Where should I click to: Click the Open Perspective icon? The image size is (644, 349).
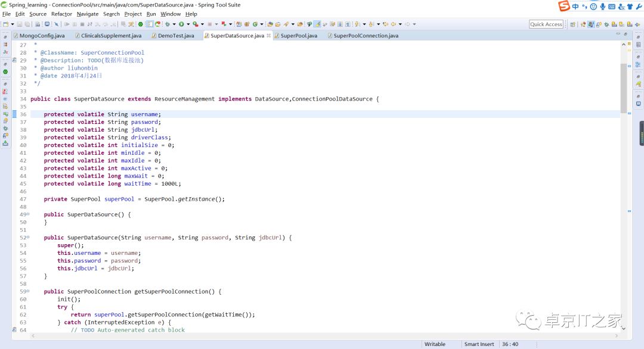(x=572, y=24)
